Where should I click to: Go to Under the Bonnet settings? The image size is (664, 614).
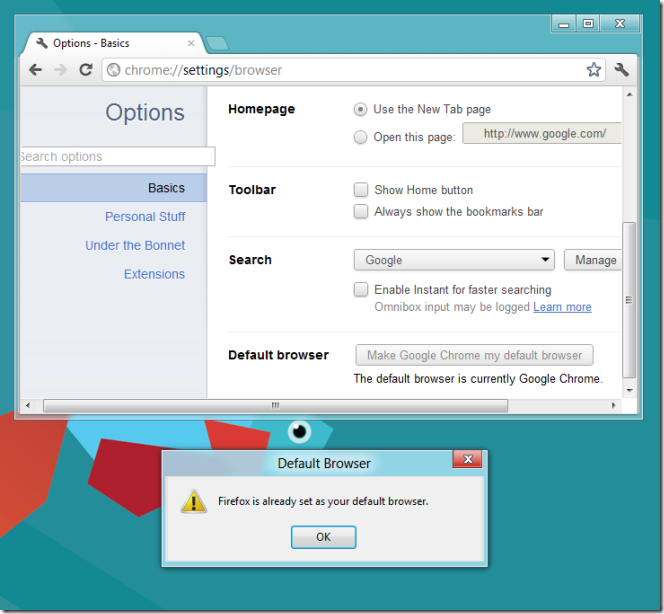[135, 246]
